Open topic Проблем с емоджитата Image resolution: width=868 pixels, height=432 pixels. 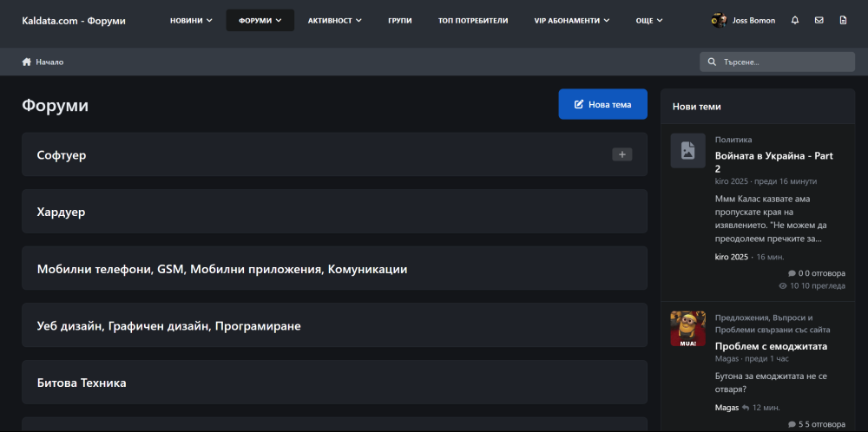click(x=771, y=346)
